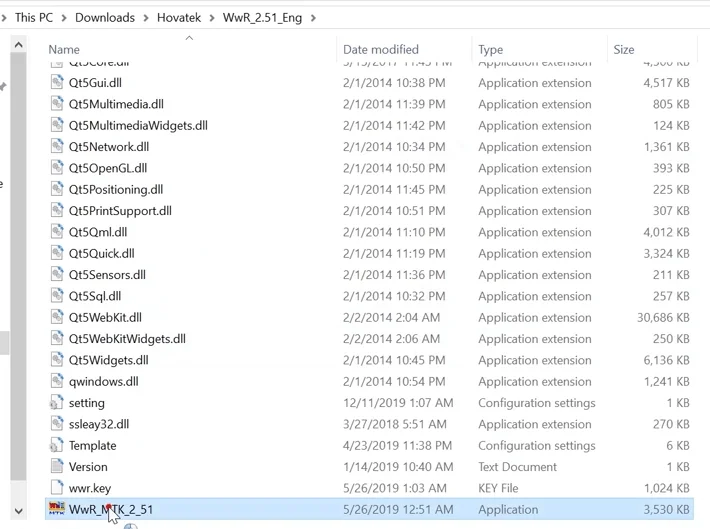The width and height of the screenshot is (710, 529).
Task: Click the Type column header
Action: click(490, 49)
